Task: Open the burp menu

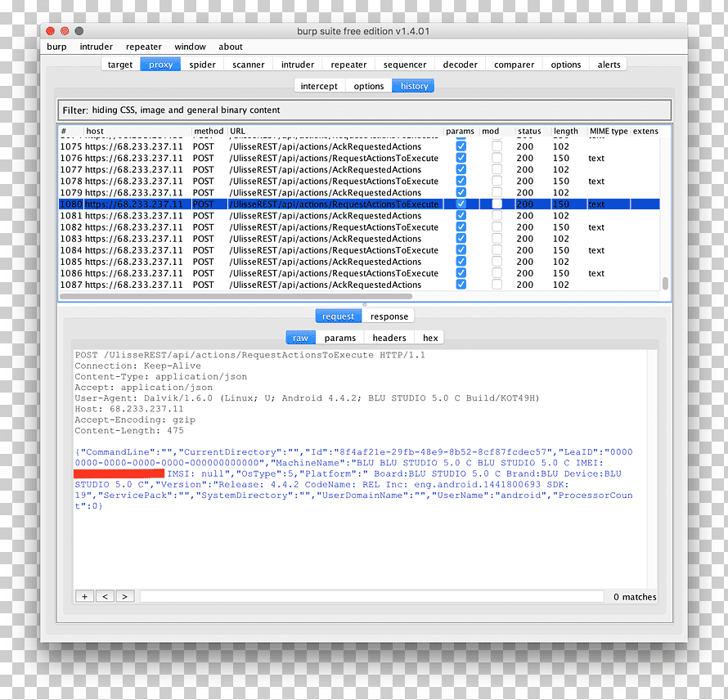Action: coord(56,47)
